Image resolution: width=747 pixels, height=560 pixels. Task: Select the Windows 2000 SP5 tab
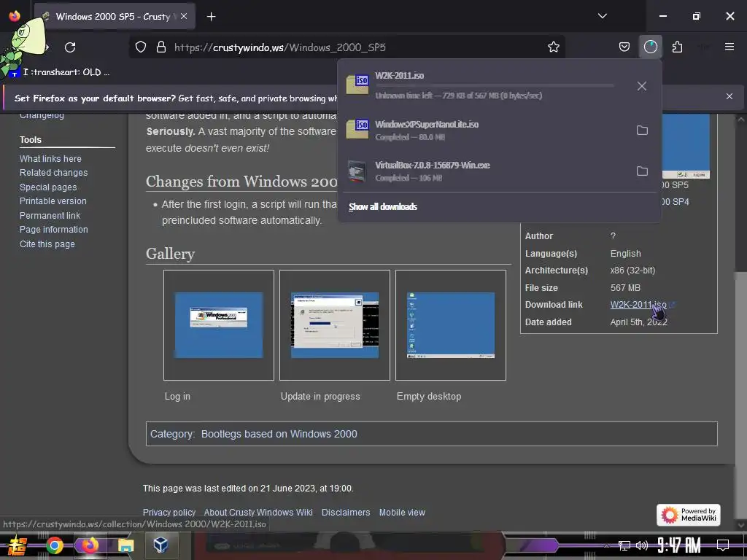pyautogui.click(x=115, y=17)
